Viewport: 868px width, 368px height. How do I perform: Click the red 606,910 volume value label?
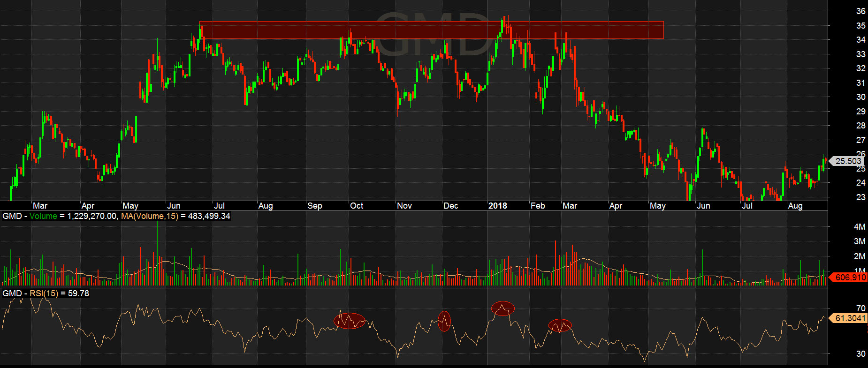(850, 278)
